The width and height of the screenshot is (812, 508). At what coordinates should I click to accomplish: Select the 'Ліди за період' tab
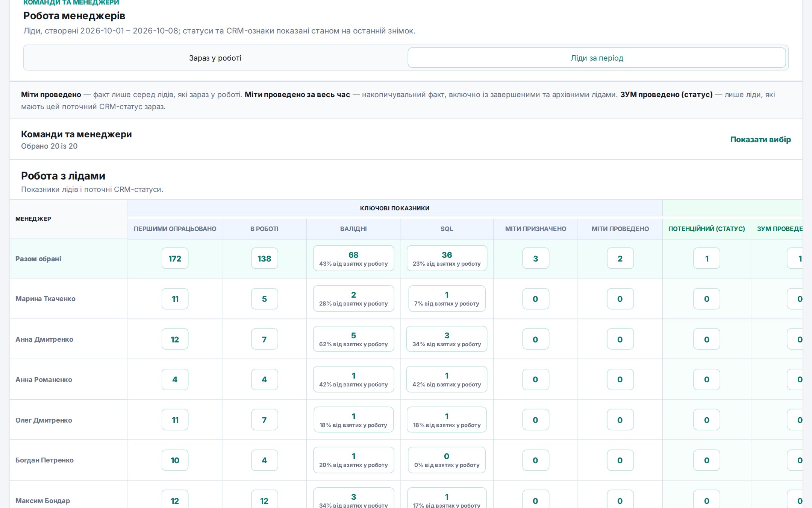tap(597, 58)
